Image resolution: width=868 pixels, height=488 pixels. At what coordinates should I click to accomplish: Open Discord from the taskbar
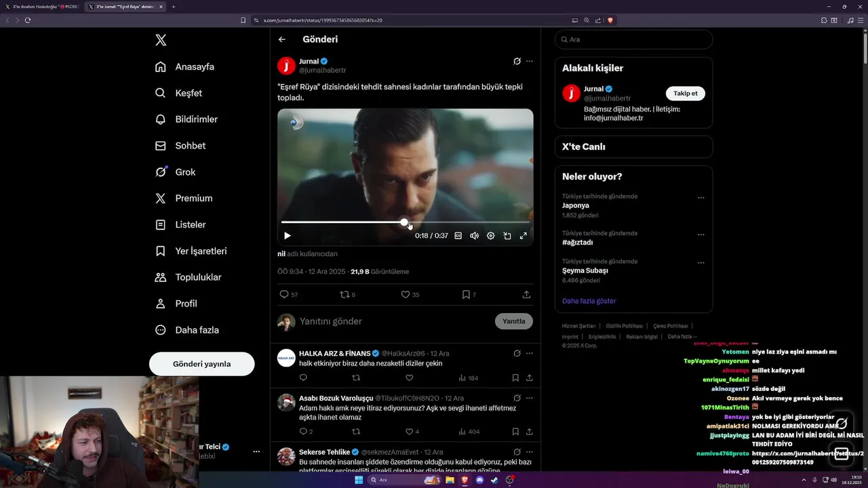point(479,480)
